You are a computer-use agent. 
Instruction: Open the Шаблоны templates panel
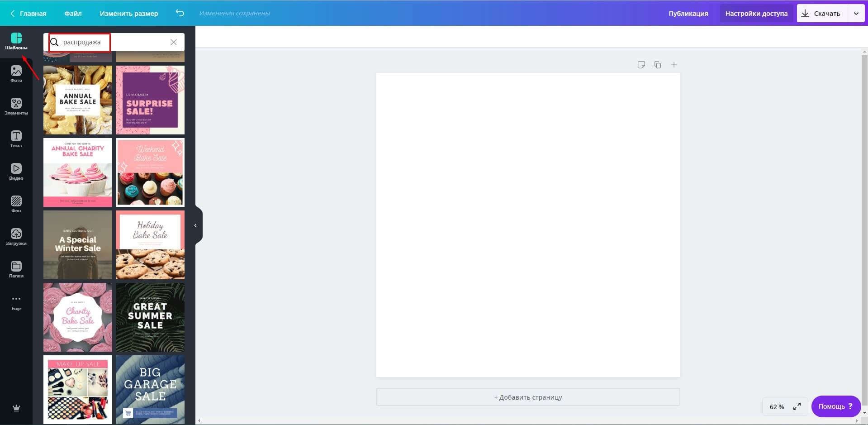[16, 42]
